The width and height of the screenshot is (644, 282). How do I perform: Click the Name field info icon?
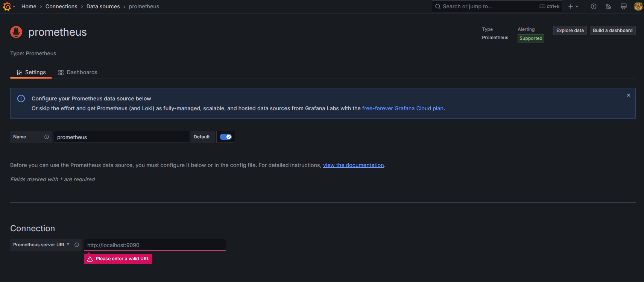point(47,137)
